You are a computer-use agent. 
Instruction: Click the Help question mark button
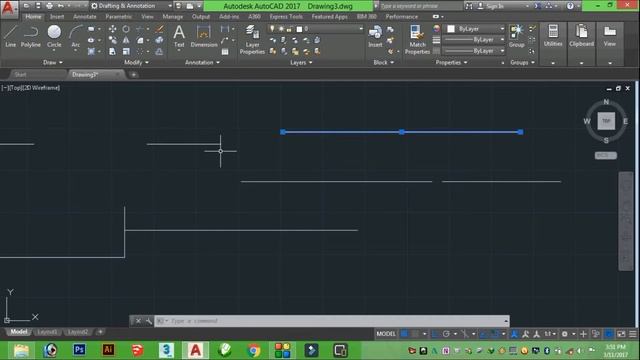pos(570,6)
